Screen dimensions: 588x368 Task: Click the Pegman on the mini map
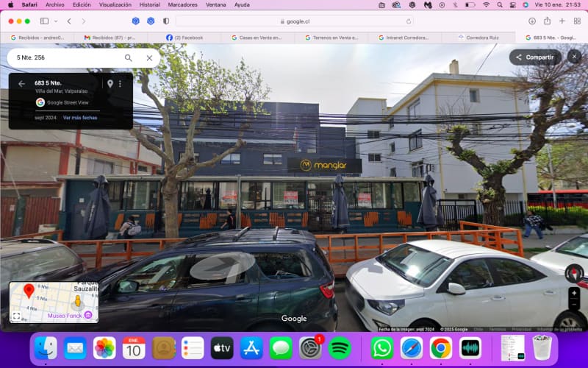[x=78, y=302]
